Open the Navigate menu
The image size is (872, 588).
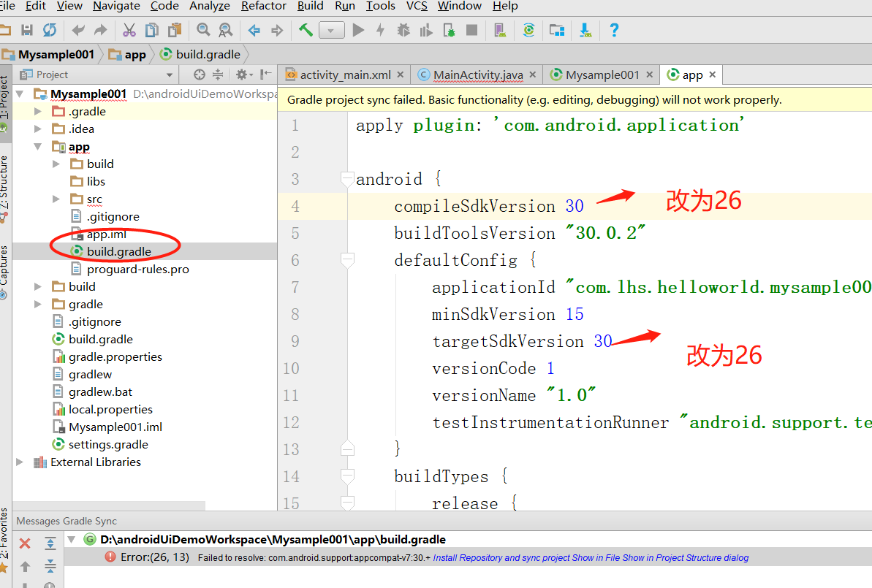pyautogui.click(x=116, y=6)
